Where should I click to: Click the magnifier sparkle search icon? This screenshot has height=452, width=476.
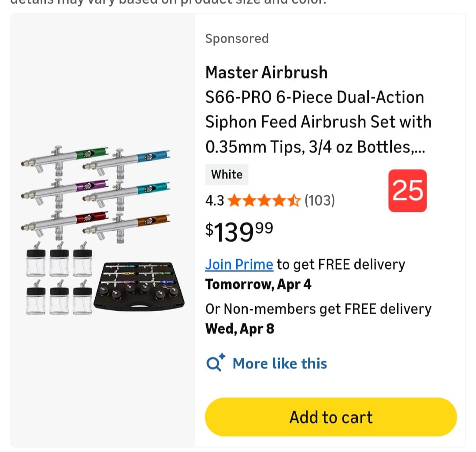pos(216,363)
